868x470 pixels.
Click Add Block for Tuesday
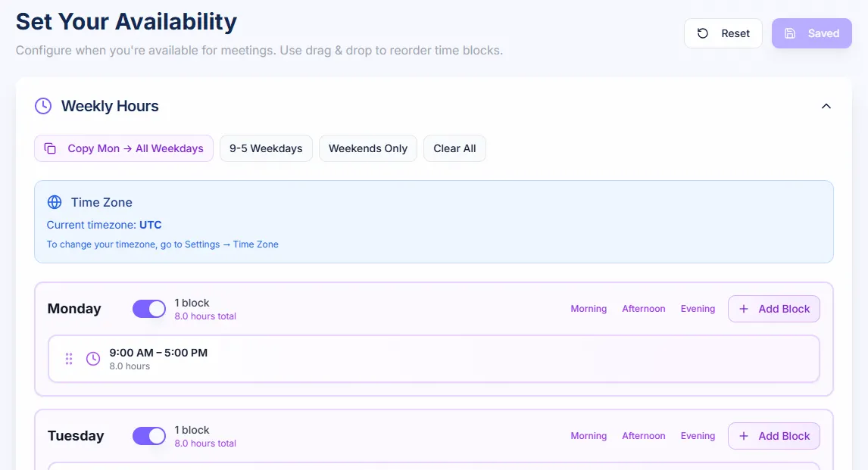pyautogui.click(x=774, y=436)
